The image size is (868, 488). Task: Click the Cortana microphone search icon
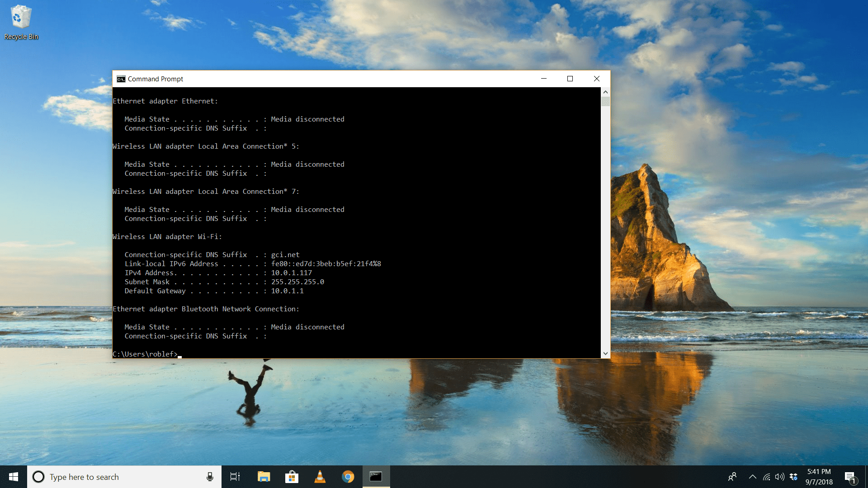(209, 476)
